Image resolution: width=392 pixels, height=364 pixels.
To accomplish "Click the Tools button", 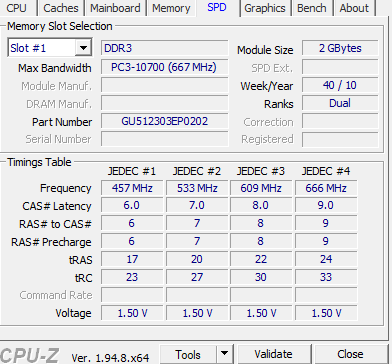I will [188, 354].
